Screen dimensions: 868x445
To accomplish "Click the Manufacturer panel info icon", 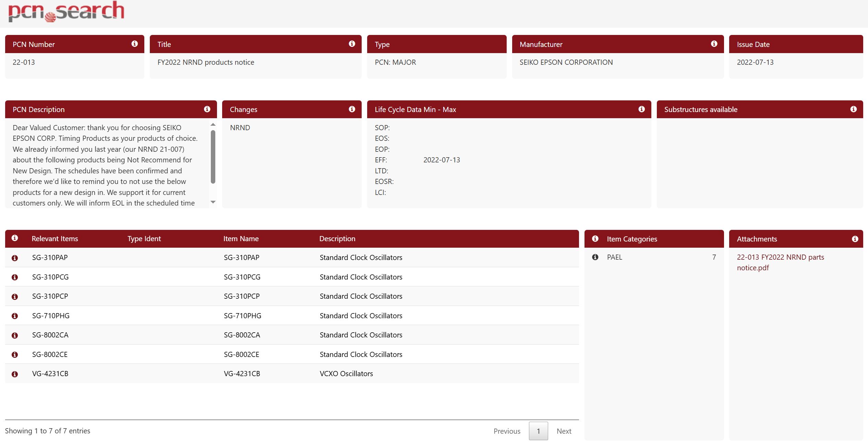I will pos(714,44).
